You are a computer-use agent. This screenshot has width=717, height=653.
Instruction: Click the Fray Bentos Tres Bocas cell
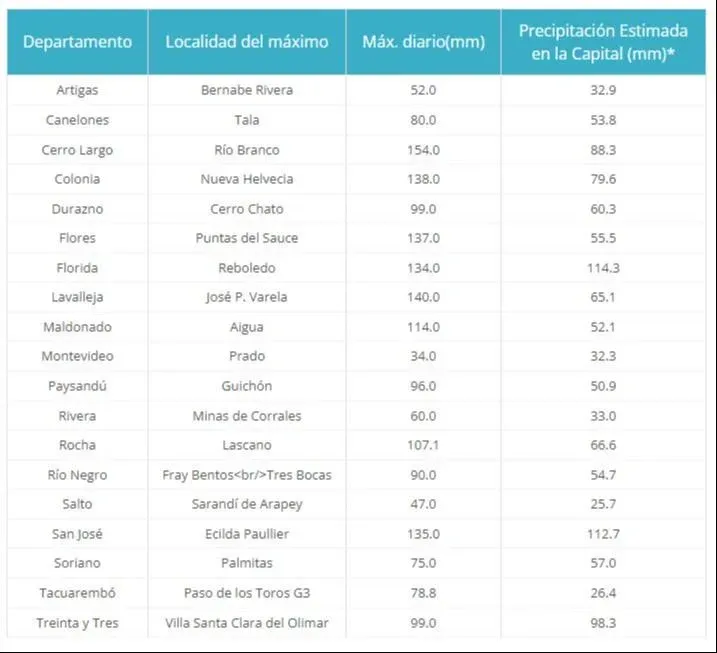coord(247,475)
